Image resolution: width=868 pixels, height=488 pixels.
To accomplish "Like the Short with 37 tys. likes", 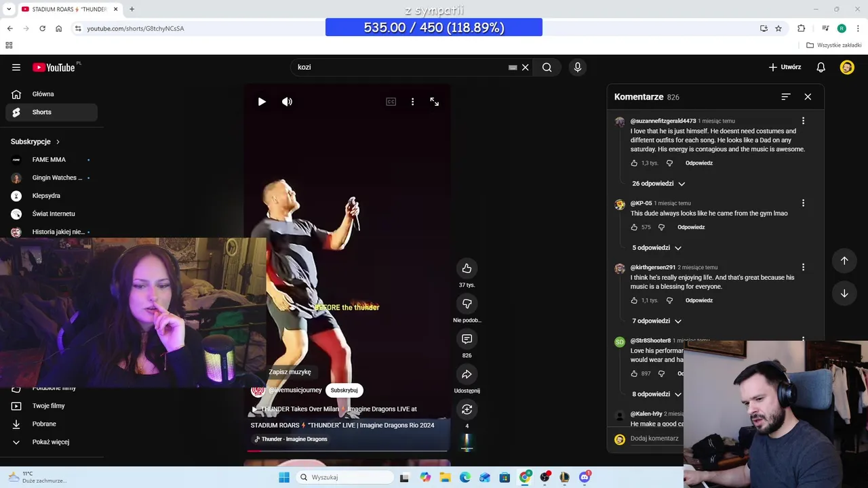I will click(467, 268).
